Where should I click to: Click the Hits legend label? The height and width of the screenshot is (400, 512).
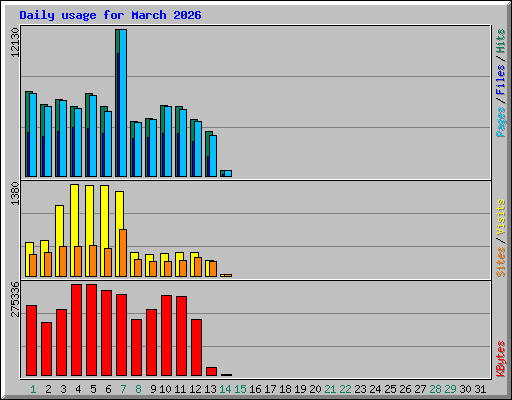coord(500,41)
